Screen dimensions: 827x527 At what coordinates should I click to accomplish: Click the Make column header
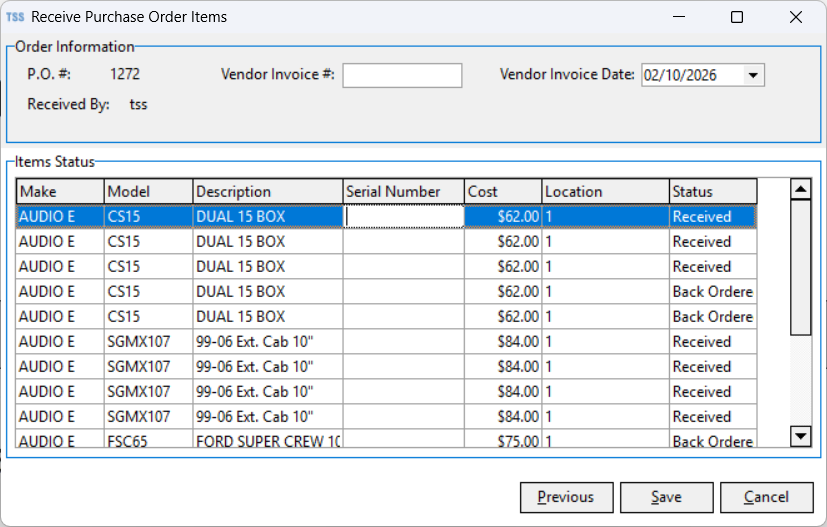pos(60,192)
